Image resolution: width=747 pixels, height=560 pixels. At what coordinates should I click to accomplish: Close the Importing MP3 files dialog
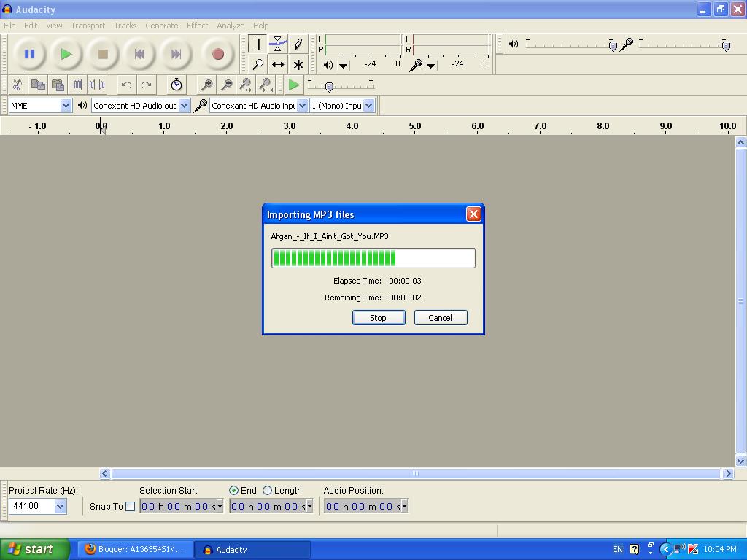point(473,214)
